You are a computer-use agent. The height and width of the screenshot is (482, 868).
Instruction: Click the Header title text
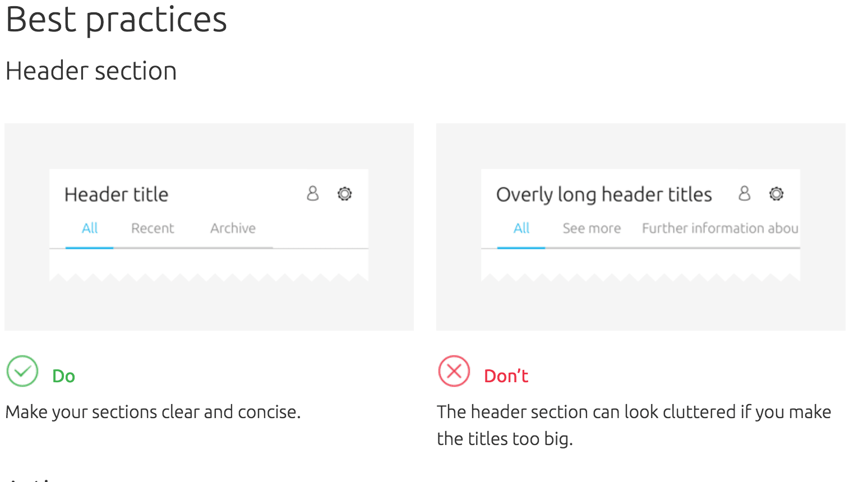coord(116,194)
